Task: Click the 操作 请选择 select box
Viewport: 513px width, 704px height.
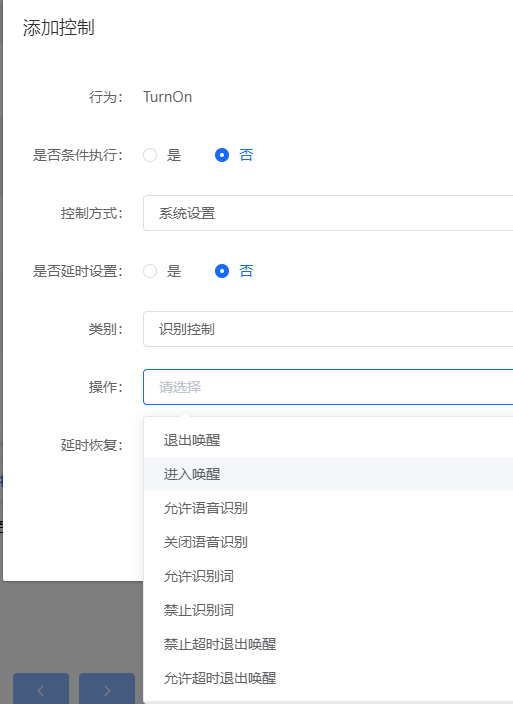Action: coord(328,387)
